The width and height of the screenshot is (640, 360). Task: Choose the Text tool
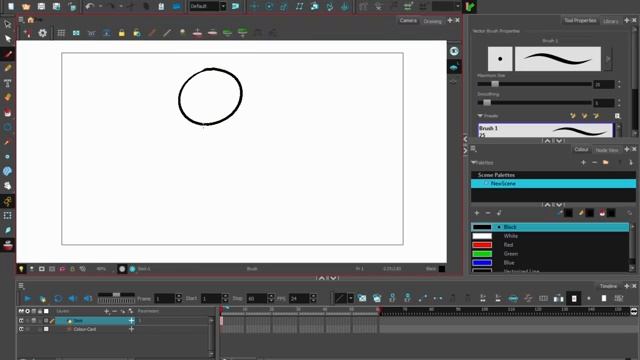tap(8, 83)
